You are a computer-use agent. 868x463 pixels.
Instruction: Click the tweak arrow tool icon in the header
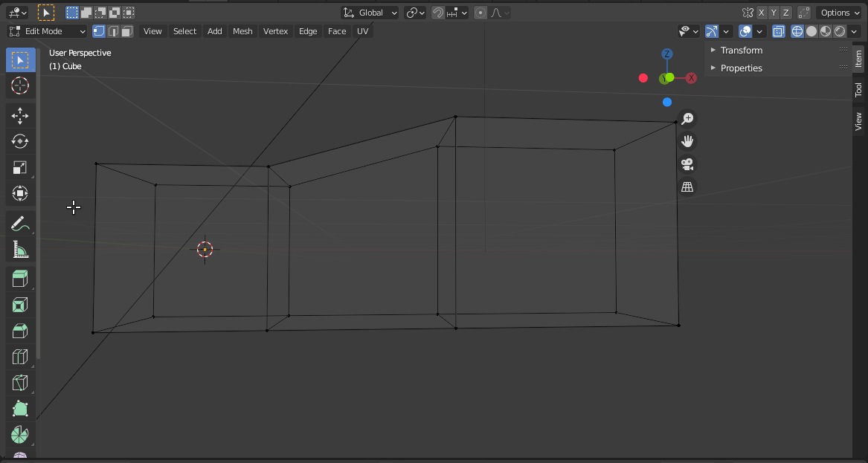pos(46,12)
